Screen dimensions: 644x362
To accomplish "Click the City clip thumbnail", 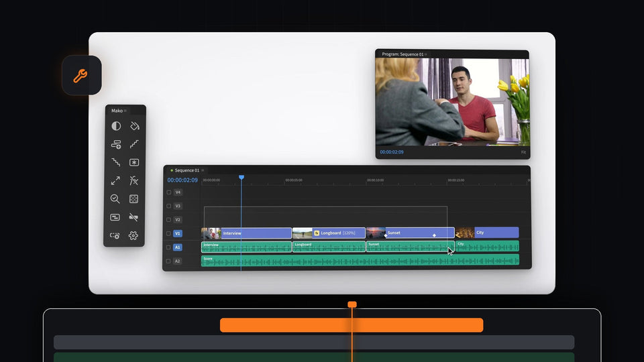I will pos(465,233).
